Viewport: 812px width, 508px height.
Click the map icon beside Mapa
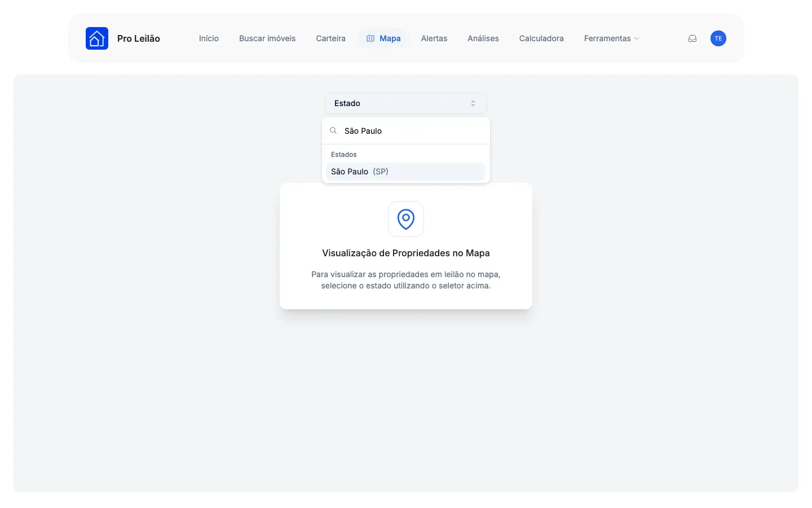(370, 38)
